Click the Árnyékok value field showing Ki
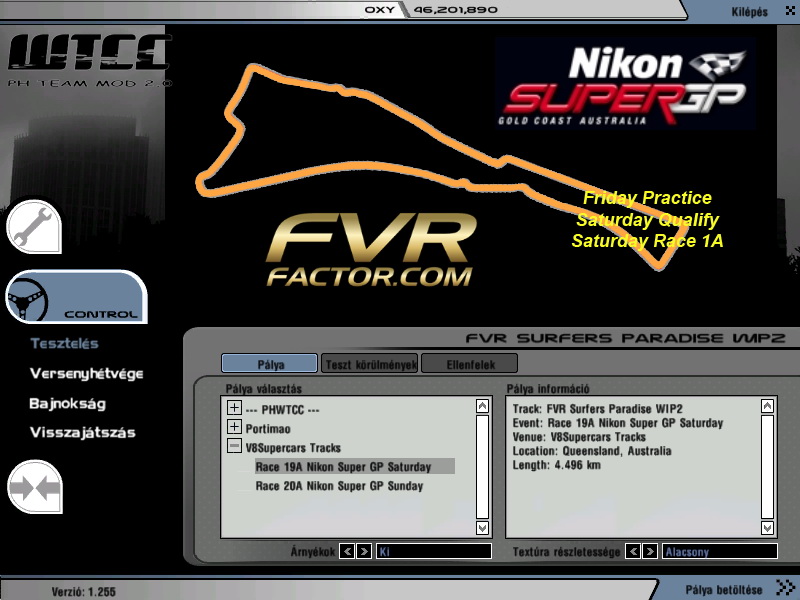 tap(434, 551)
